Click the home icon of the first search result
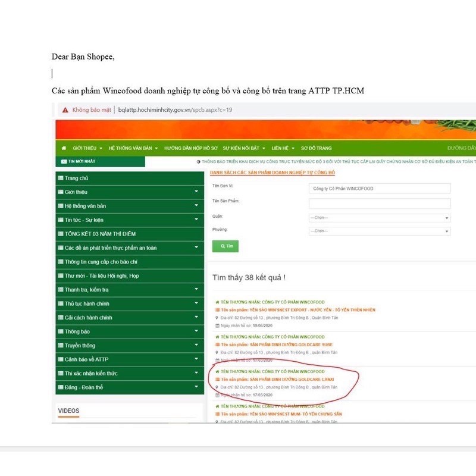 (217, 302)
